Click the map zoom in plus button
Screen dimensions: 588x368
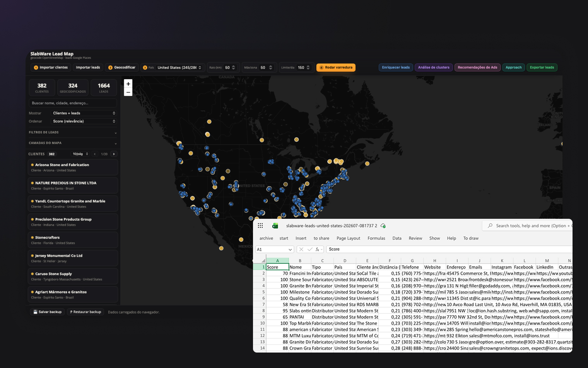(x=128, y=84)
